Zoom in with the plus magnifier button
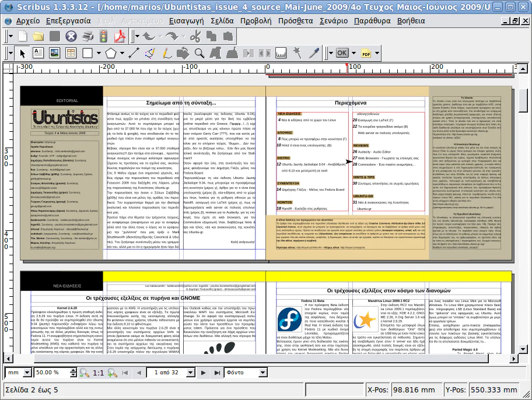This screenshot has width=532, height=400. 113,373
